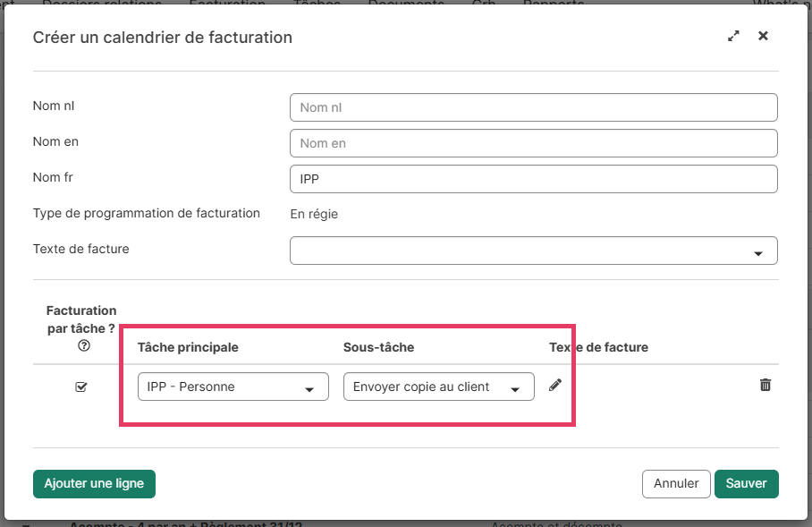Open the Tâche principale dropdown
The width and height of the screenshot is (812, 527).
coord(233,387)
